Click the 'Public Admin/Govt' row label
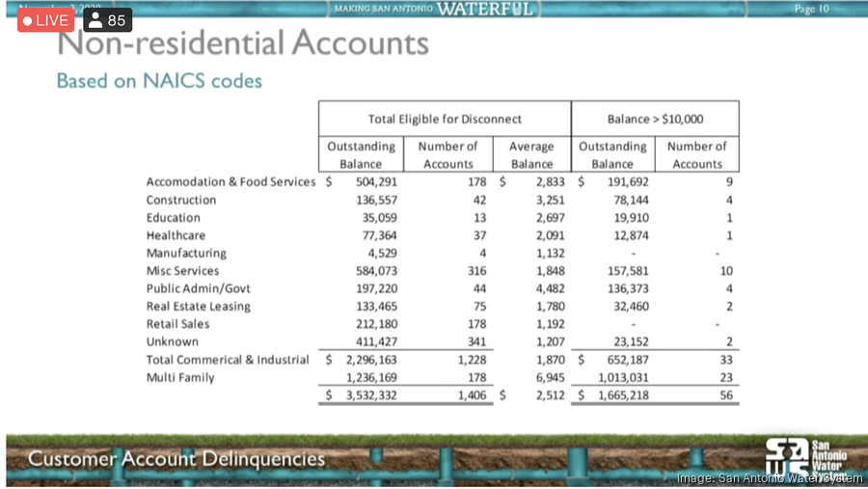868x489 pixels. pyautogui.click(x=198, y=288)
